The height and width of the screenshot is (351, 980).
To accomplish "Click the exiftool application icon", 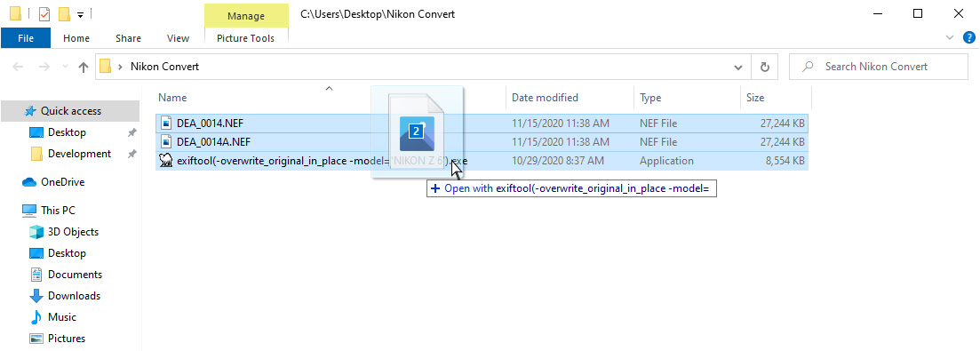I will [165, 161].
